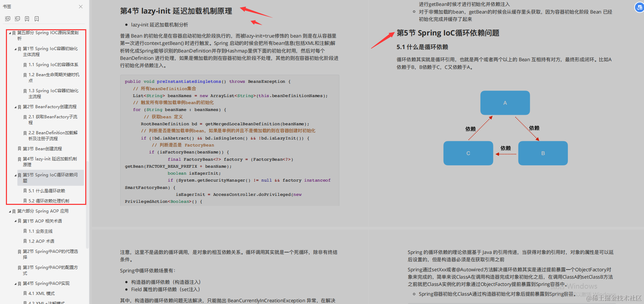Click the blue floating tool icon top-right
The image size is (644, 304).
[639, 7]
